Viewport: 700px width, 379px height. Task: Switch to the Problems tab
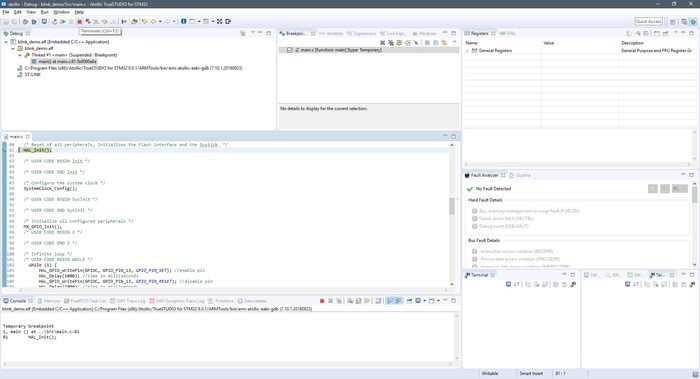click(221, 301)
